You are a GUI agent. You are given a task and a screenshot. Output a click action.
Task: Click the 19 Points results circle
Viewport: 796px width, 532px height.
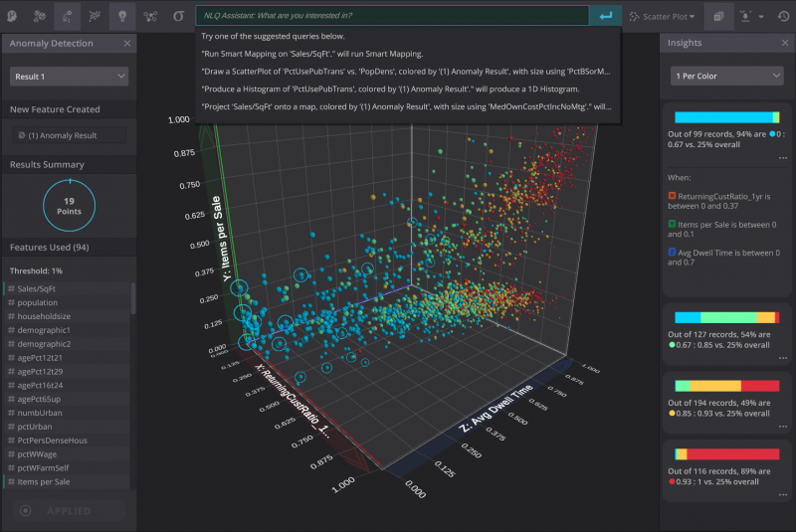69,206
